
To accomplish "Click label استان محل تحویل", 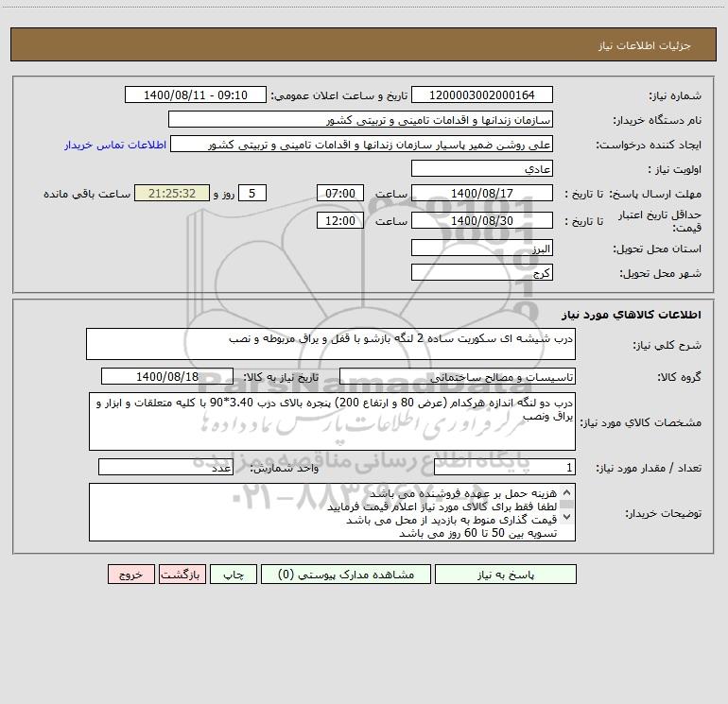I will click(x=657, y=249).
